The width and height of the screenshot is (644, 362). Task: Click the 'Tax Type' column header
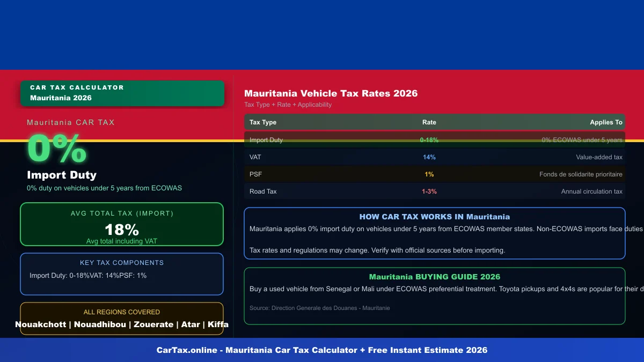pos(263,122)
